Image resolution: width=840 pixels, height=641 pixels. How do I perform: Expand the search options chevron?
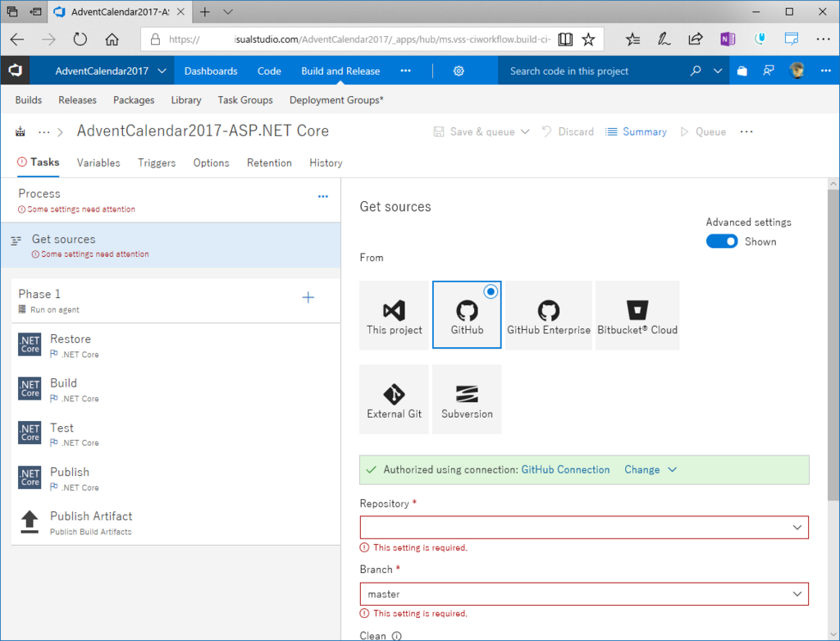718,71
